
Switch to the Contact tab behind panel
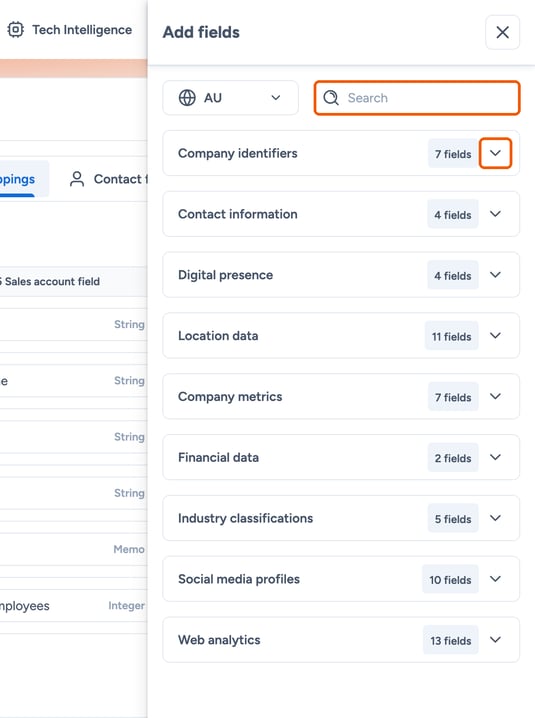coord(109,179)
